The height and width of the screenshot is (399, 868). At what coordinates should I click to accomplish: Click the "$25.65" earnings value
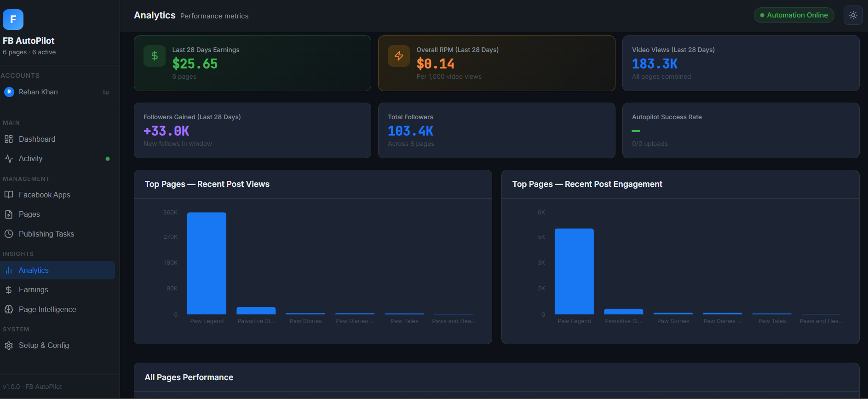coord(195,64)
